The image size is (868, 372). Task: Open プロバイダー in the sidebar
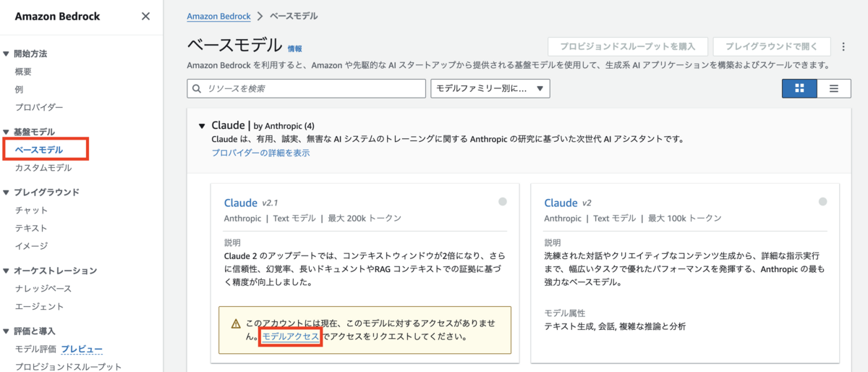(x=39, y=107)
